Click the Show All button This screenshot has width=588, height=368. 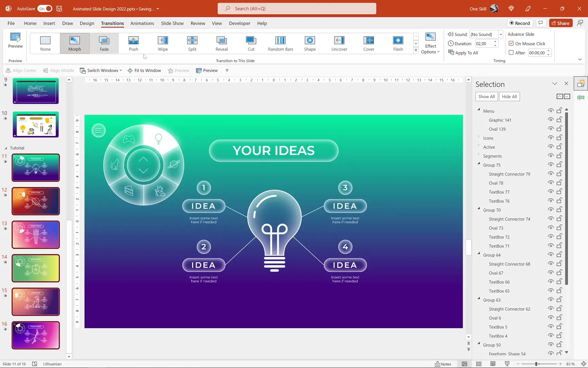[x=487, y=96]
